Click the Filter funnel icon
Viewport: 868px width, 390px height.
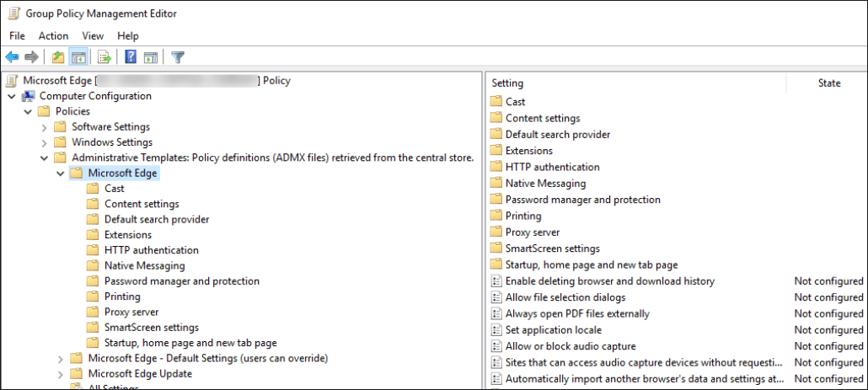point(178,57)
